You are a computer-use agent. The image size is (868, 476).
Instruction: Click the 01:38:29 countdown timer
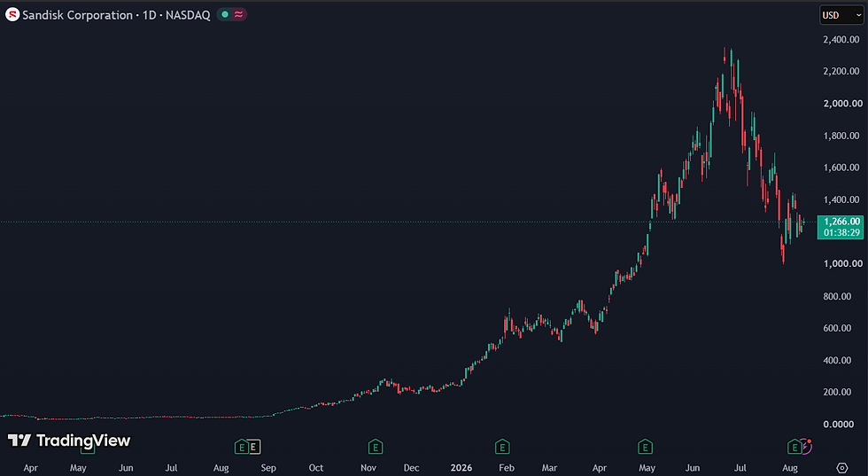tap(841, 233)
